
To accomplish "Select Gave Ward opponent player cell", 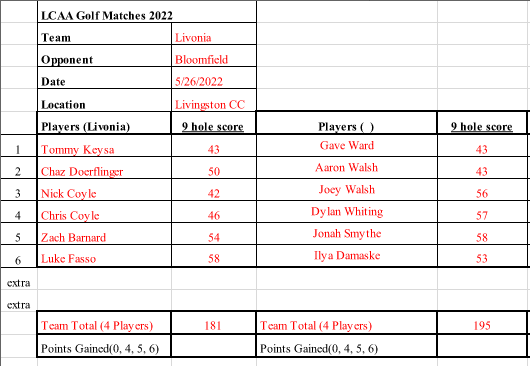I will pos(347,146).
